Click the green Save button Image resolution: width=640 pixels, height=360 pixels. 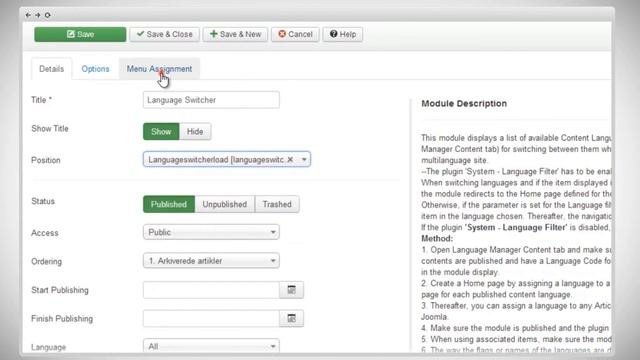[80, 34]
